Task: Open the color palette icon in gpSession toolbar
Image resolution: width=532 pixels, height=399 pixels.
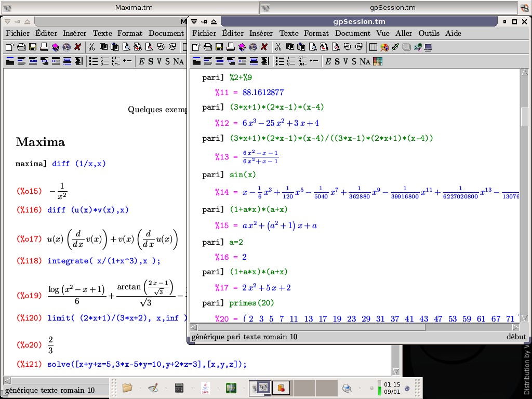Action: [x=384, y=47]
